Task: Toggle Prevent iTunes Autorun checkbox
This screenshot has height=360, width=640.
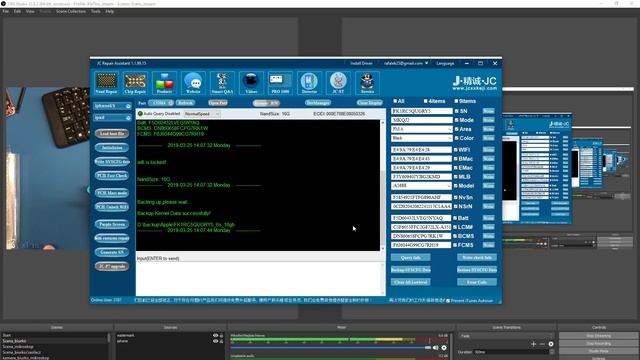Action: click(x=448, y=300)
